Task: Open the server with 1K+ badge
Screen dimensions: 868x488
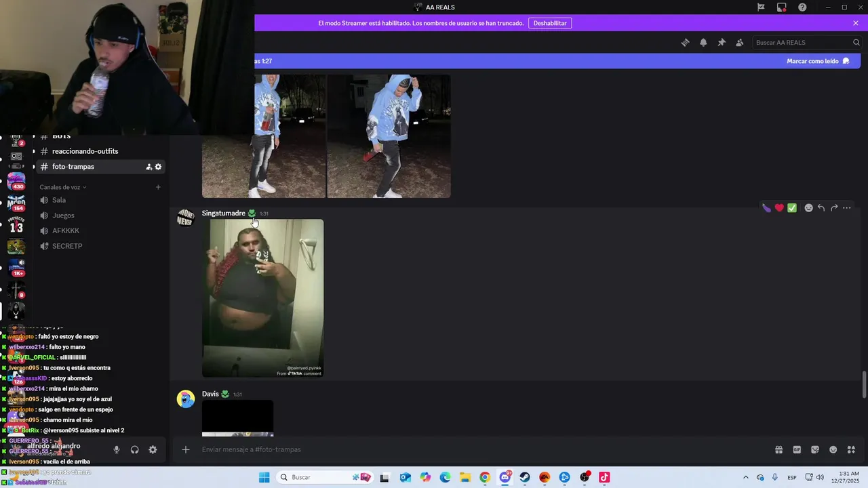Action: (x=16, y=268)
